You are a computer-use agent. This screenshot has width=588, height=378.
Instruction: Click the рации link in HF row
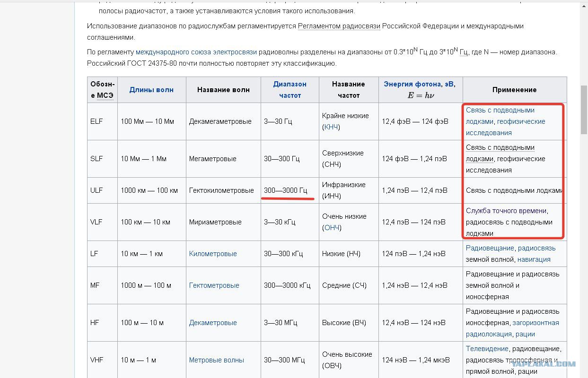[x=525, y=334]
